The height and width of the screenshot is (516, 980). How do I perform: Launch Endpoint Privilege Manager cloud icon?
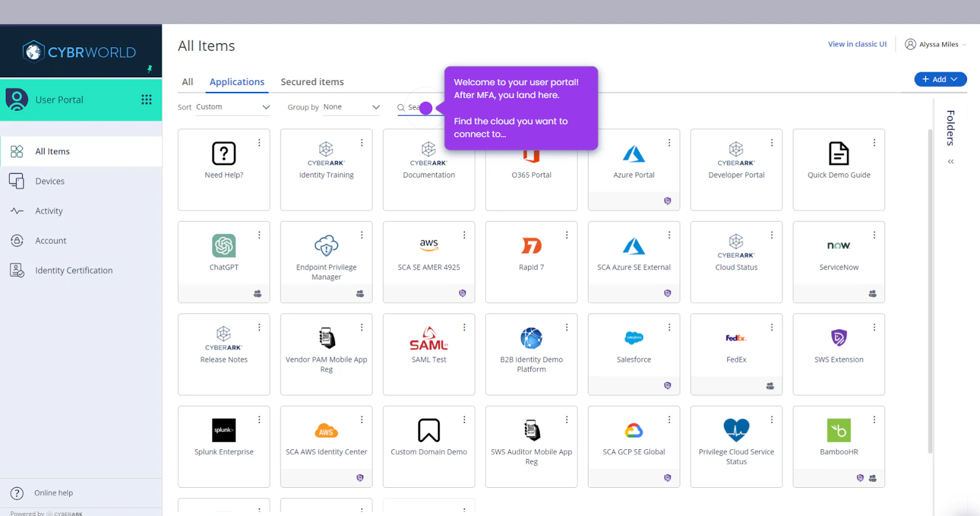326,246
